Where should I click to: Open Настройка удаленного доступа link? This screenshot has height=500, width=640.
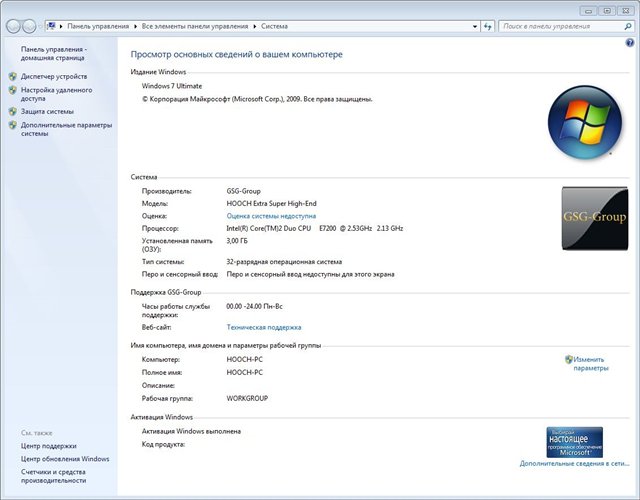[56, 94]
